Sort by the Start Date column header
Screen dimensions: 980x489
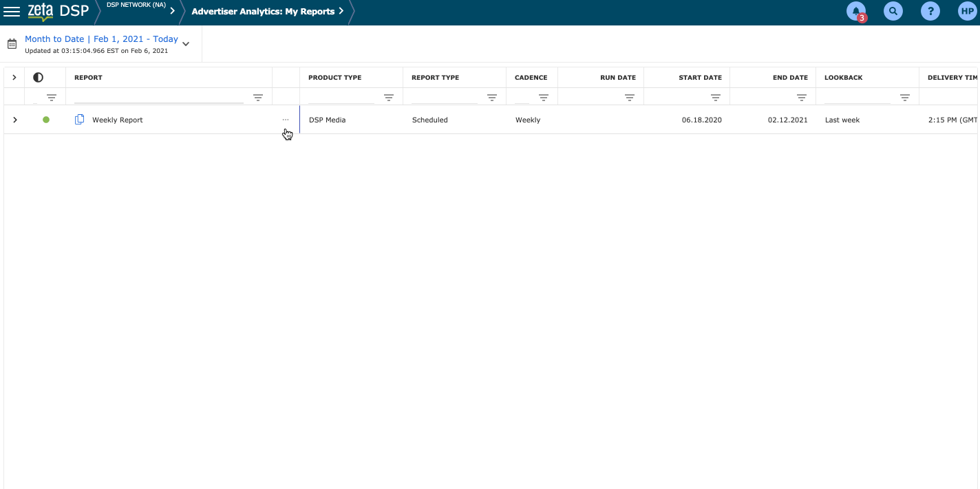700,78
